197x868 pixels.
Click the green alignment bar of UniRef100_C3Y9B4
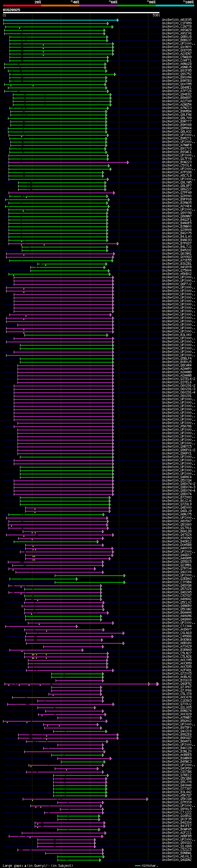point(90,582)
